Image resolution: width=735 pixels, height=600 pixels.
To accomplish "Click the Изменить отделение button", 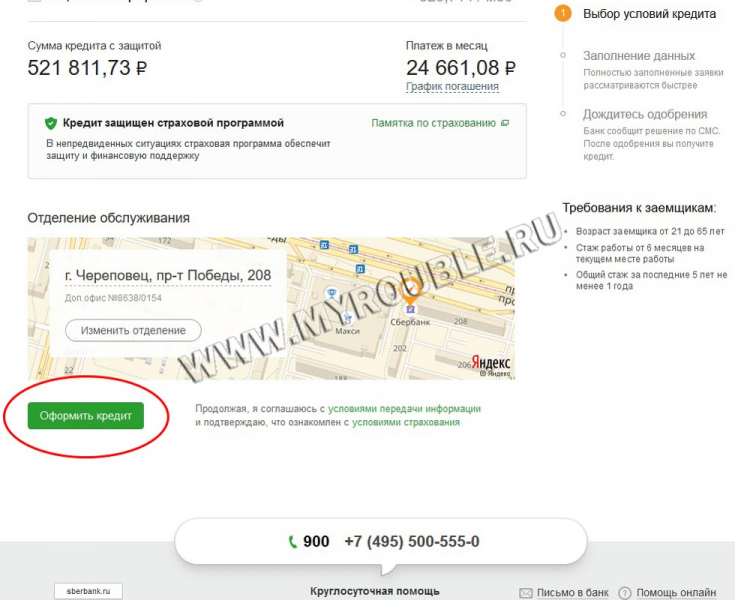I will (x=133, y=330).
